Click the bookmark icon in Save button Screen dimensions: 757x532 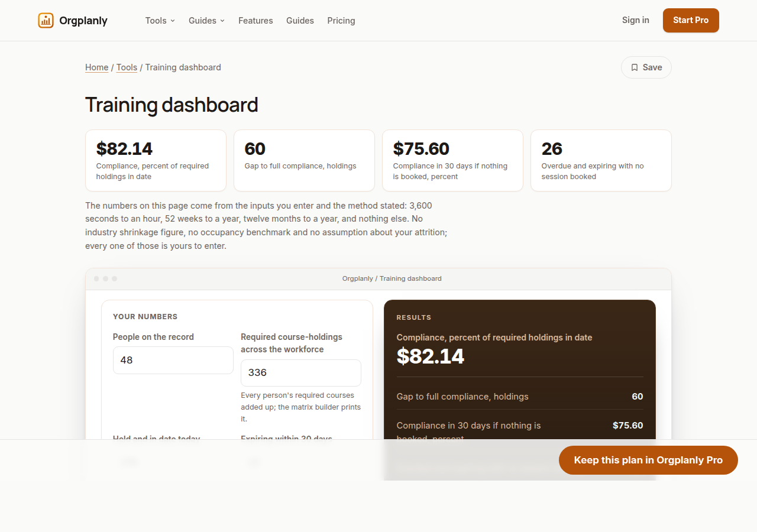pos(635,67)
